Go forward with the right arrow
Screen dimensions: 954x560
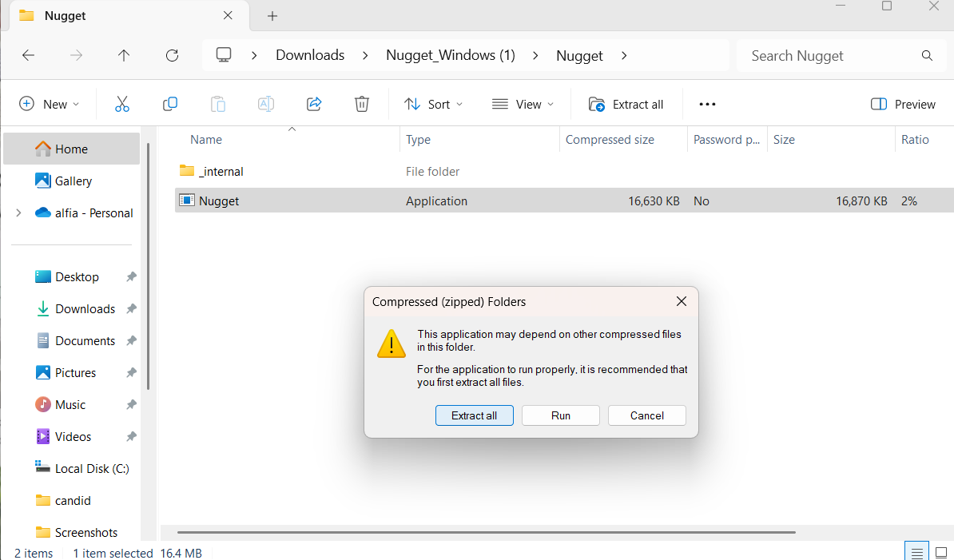tap(76, 55)
